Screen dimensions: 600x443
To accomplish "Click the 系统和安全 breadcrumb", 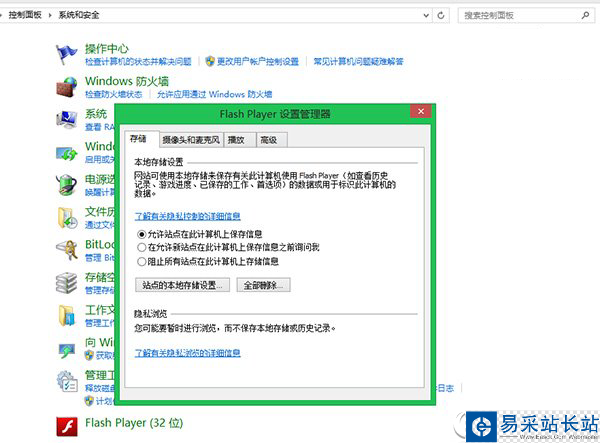I will coord(79,15).
